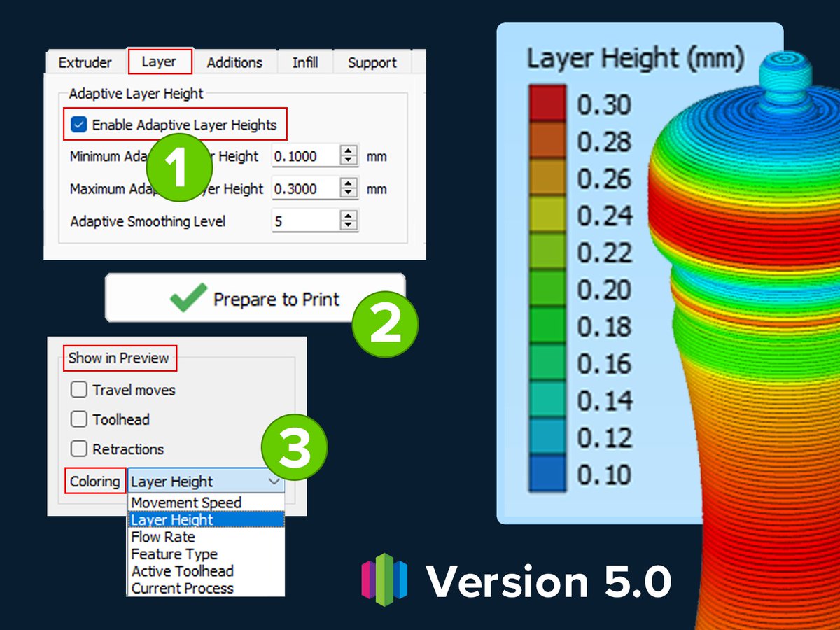
Task: Choose Feature Type coloring option
Action: pos(206,554)
